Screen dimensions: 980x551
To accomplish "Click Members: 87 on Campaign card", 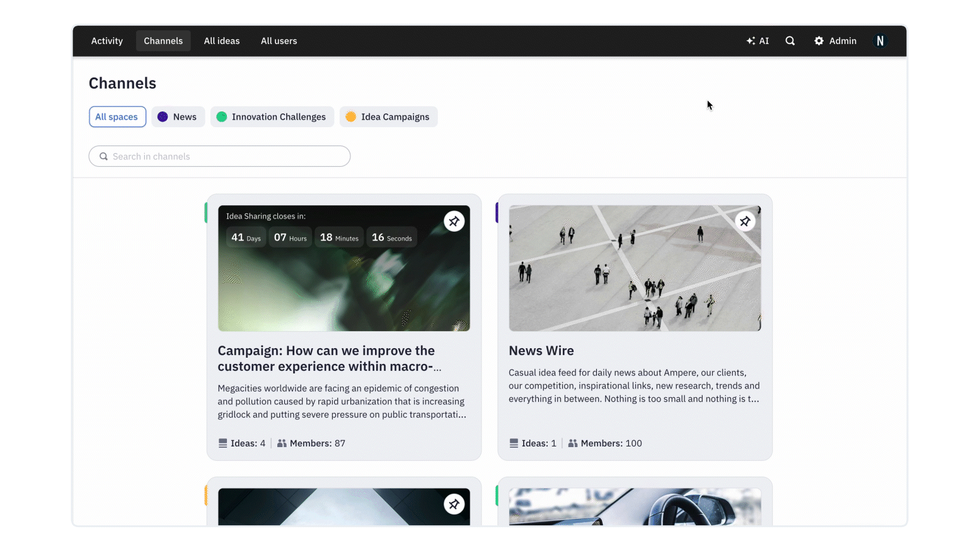I will pyautogui.click(x=311, y=443).
